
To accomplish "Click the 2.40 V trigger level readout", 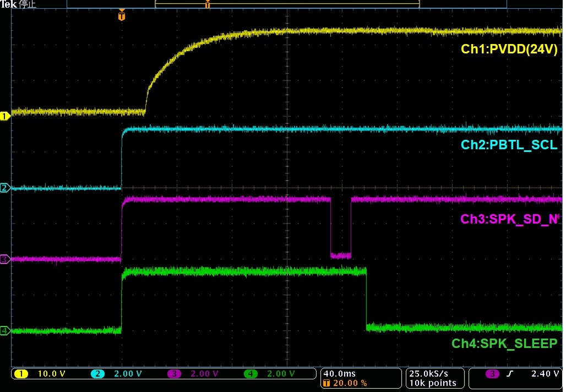I will point(545,374).
